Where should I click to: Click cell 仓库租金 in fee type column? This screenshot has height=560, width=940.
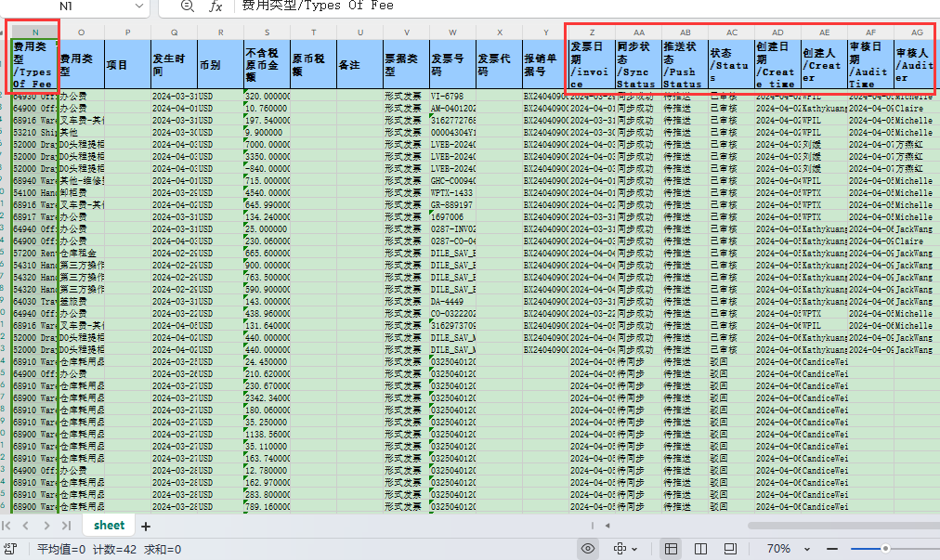82,253
